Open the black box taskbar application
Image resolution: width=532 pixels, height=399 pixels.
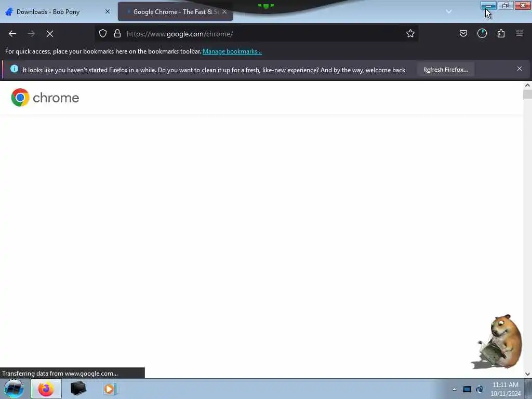coord(78,389)
